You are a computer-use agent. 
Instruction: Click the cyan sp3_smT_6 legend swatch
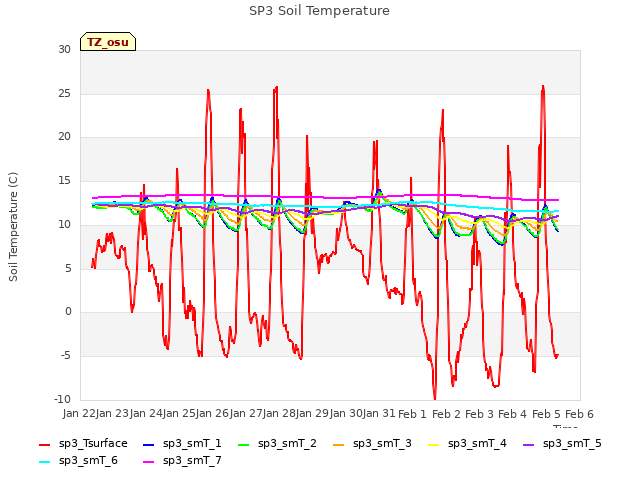tap(44, 462)
